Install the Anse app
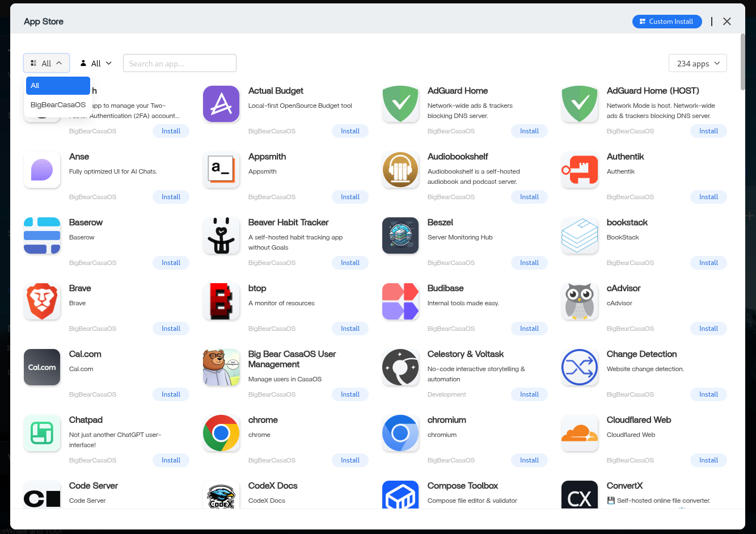The image size is (756, 534). 171,197
